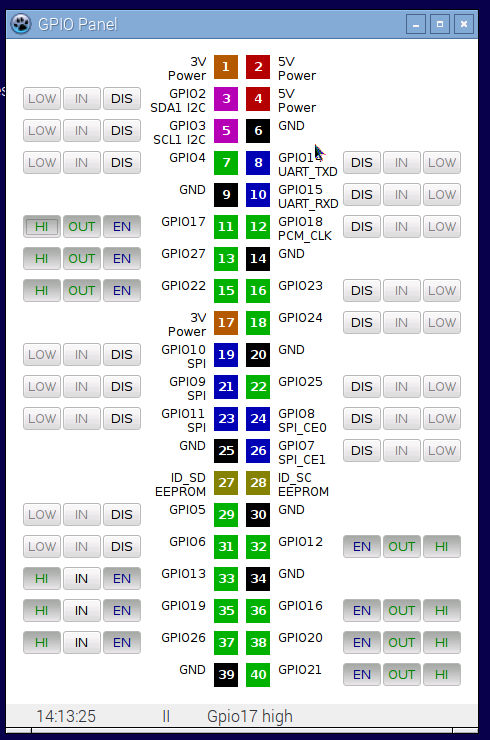Select pin 3 GPIO2 SDA1 square

click(226, 99)
